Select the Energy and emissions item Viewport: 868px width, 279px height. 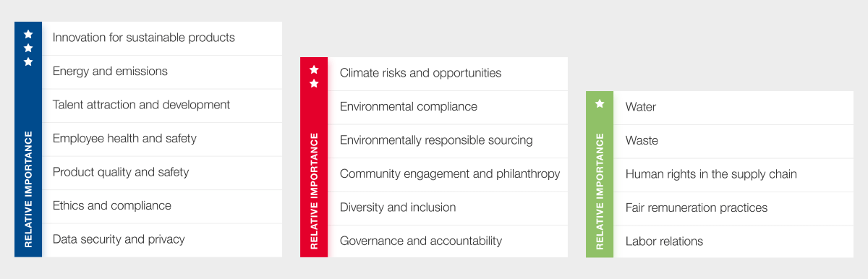(x=162, y=72)
